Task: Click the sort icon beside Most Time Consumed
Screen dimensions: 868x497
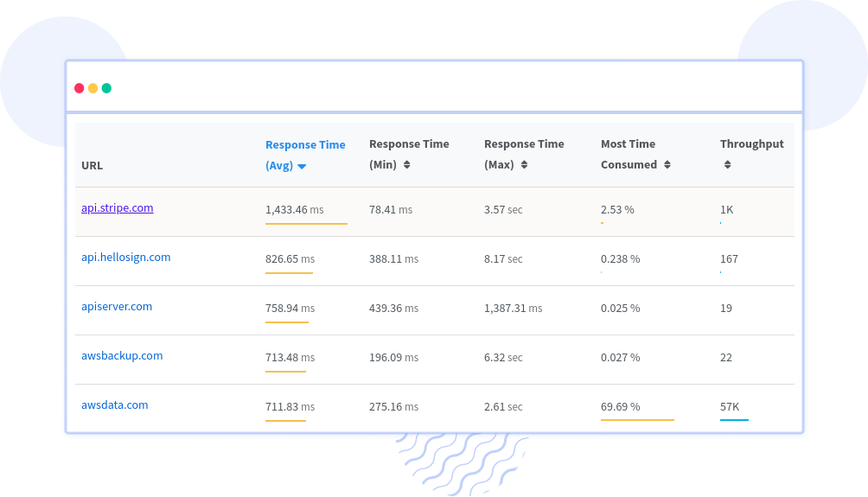Action: (x=666, y=165)
